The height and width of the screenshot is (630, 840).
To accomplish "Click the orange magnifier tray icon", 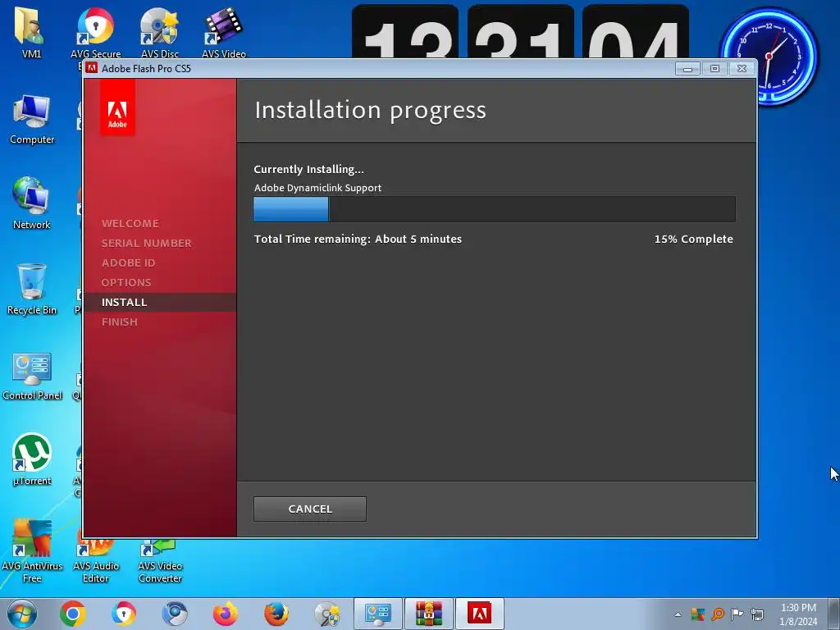I will pyautogui.click(x=718, y=614).
